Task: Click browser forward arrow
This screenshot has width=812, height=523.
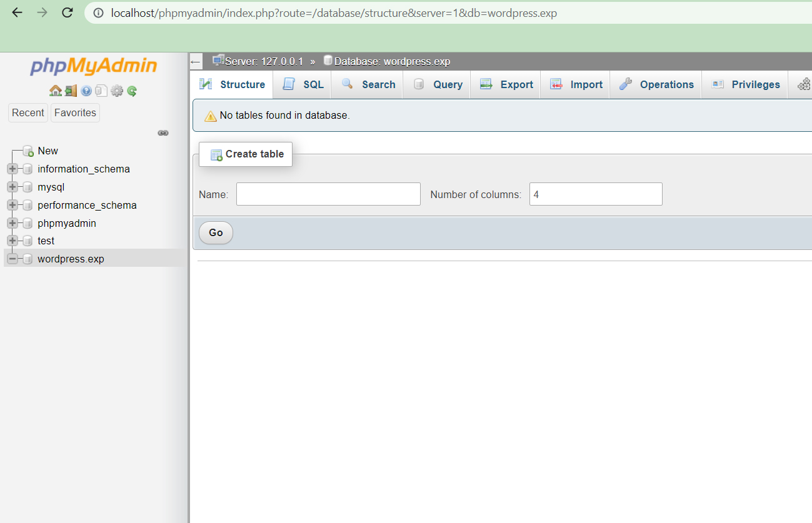Action: pos(42,12)
